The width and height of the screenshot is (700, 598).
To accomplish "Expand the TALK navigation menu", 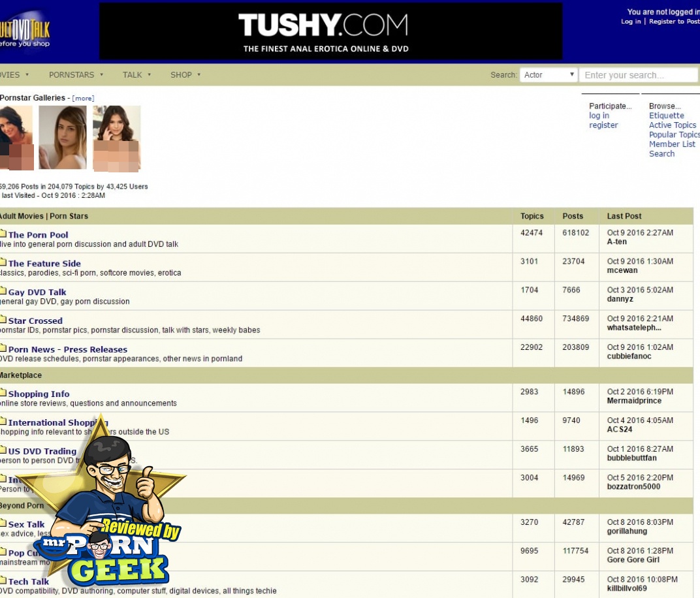I will click(136, 75).
